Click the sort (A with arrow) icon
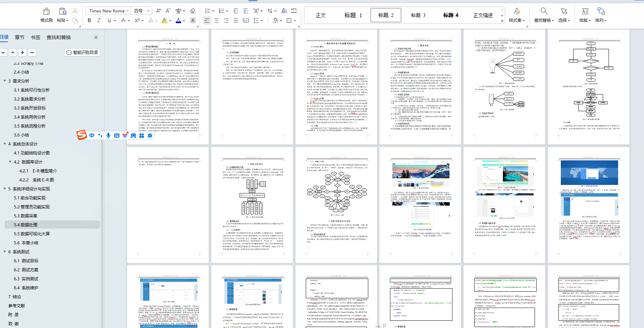Image resolution: width=644 pixels, height=328 pixels. [x=284, y=11]
